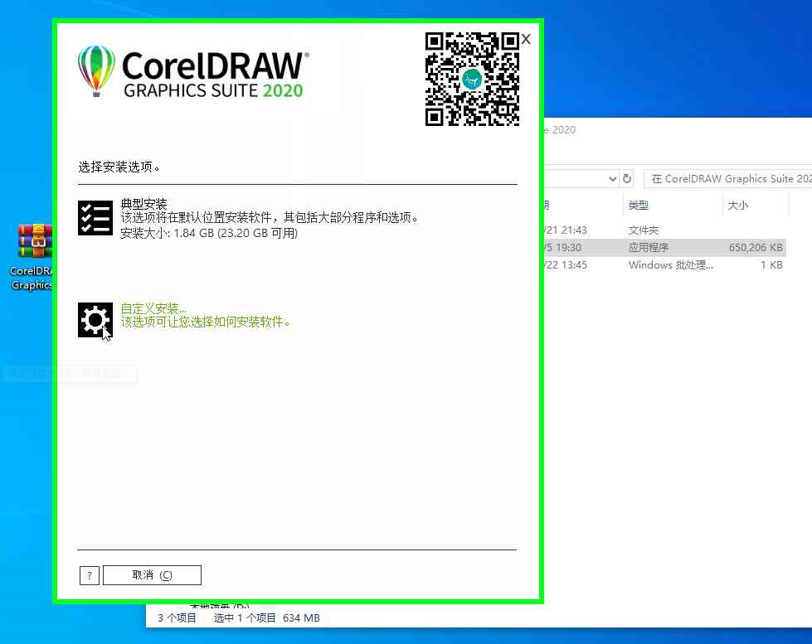
Task: Click the typical installation checklist icon
Action: click(95, 218)
